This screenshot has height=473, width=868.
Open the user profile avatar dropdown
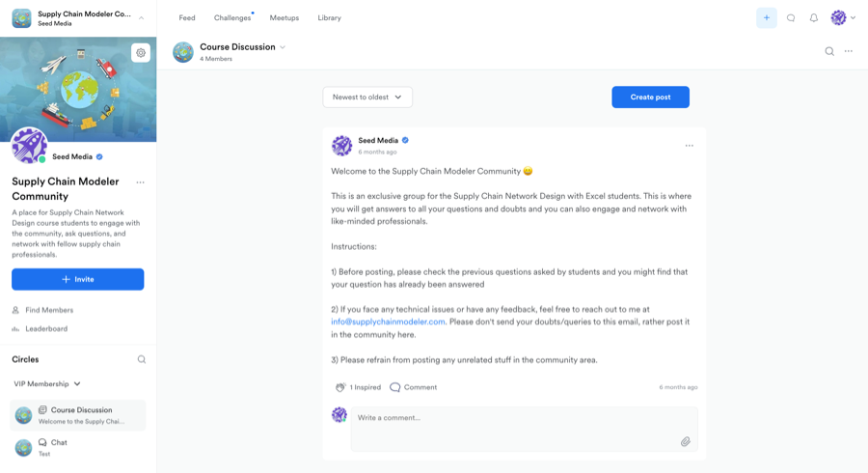point(843,17)
